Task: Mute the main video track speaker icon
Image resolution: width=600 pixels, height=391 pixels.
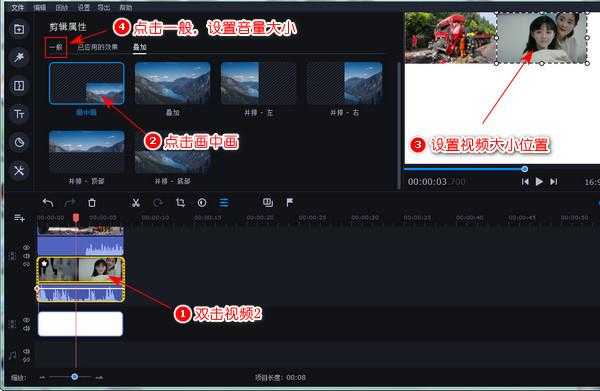Action: 26,328
